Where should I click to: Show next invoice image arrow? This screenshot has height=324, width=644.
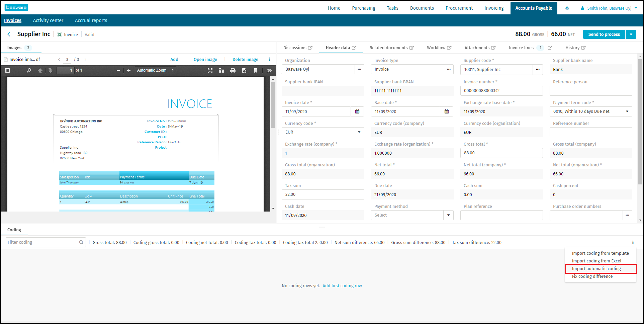pos(85,59)
